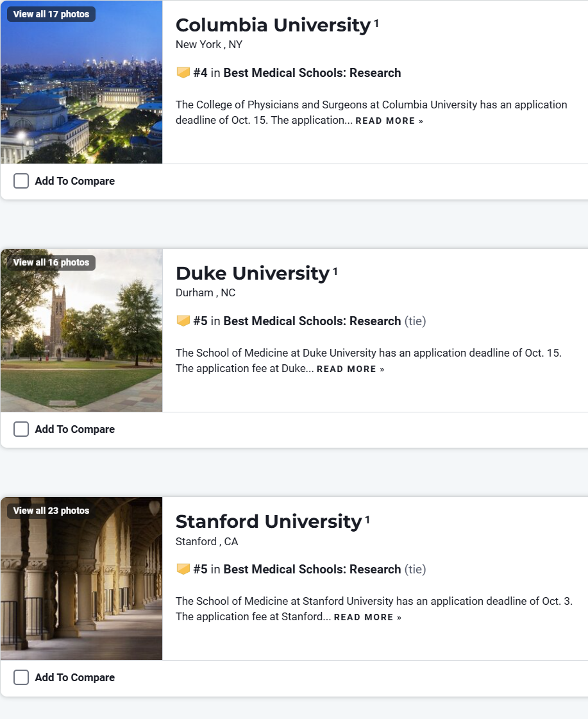This screenshot has height=719, width=588.
Task: Click View all 17 photos button
Action: pos(51,14)
